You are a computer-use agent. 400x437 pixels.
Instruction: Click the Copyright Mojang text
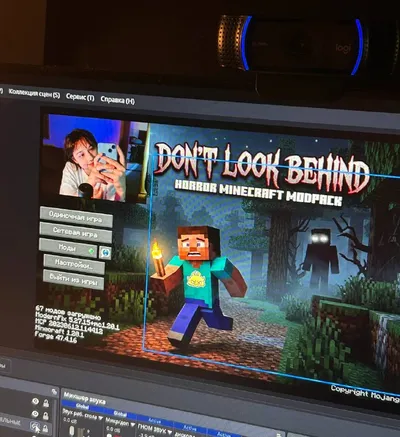click(x=365, y=394)
